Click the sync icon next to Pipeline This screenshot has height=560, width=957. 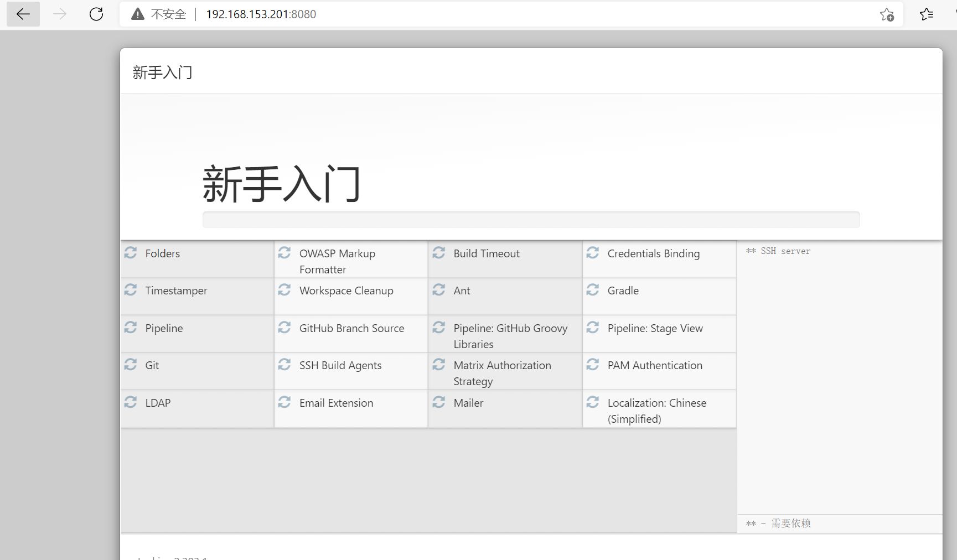[131, 328]
